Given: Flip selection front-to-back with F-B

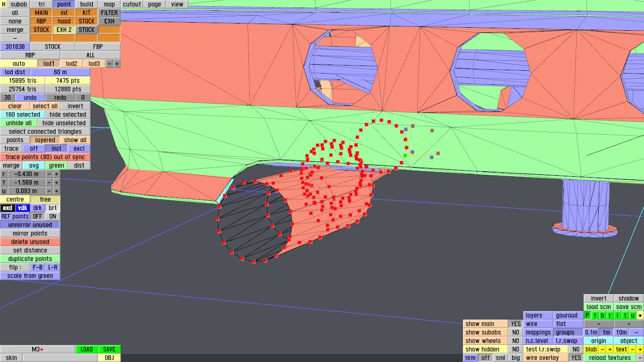Looking at the screenshot, I should pos(38,267).
